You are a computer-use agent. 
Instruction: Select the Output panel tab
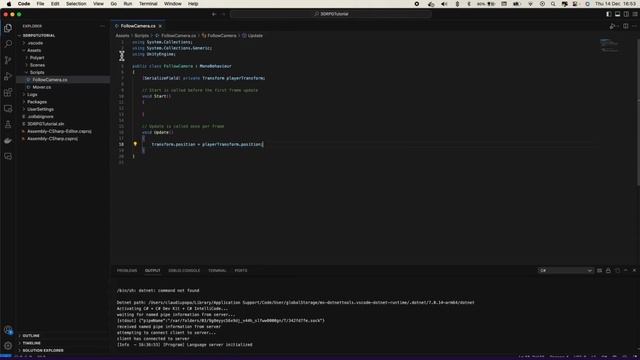(153, 271)
